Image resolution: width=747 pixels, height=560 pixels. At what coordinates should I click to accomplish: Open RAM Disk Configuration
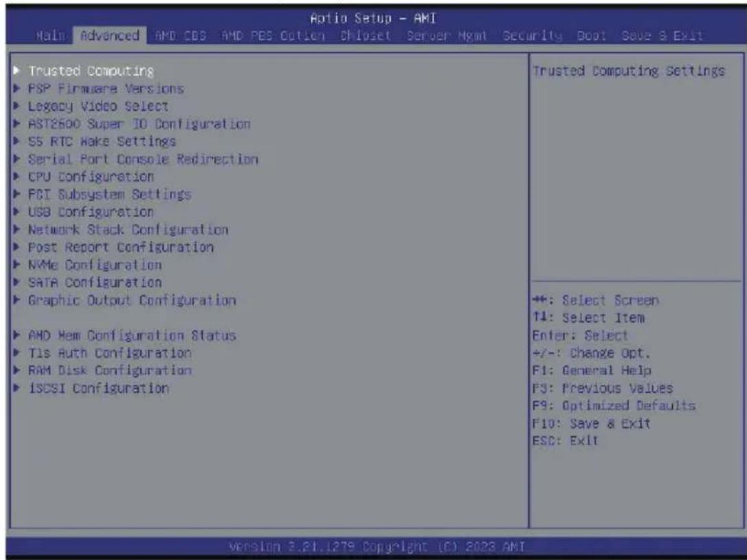109,370
